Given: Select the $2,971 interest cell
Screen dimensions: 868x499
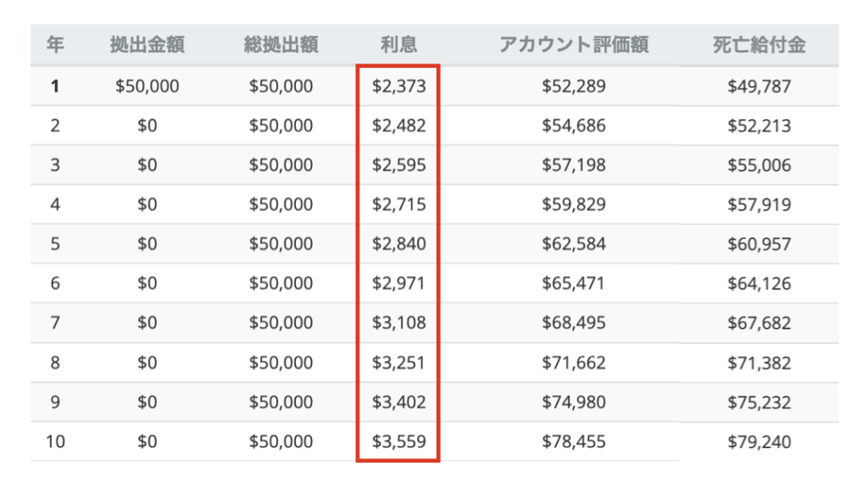Looking at the screenshot, I should coord(398,284).
